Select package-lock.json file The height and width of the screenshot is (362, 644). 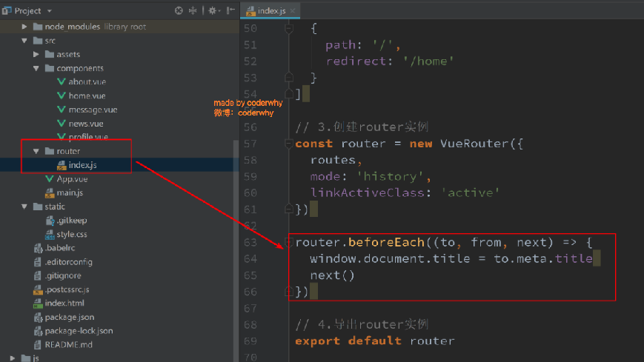coord(79,331)
